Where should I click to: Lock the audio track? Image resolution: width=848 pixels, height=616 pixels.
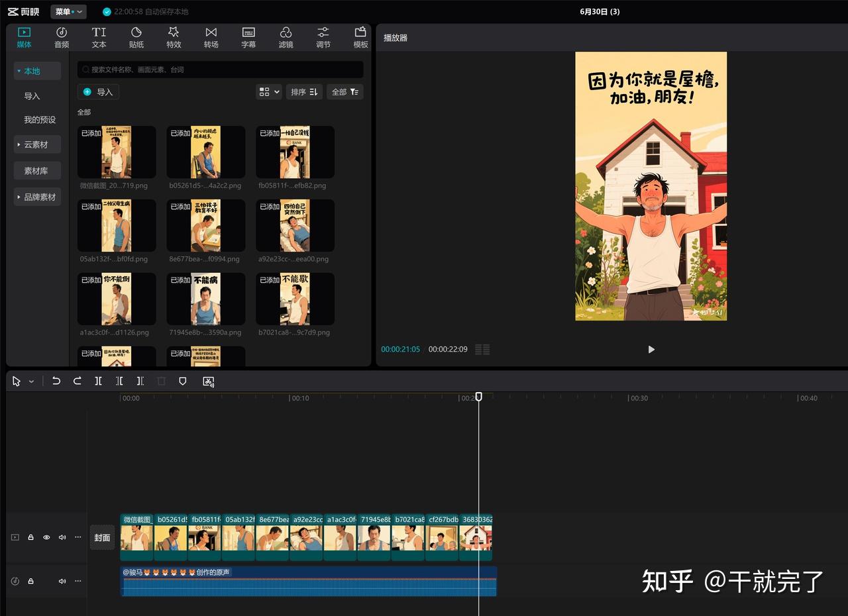point(30,581)
